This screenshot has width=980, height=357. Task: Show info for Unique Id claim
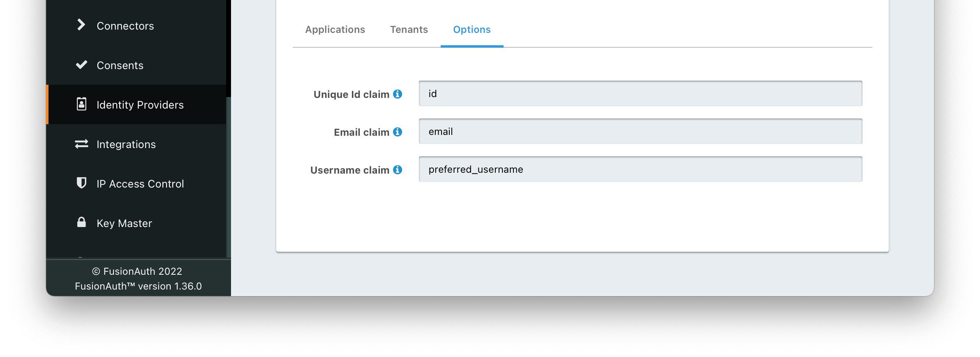398,94
